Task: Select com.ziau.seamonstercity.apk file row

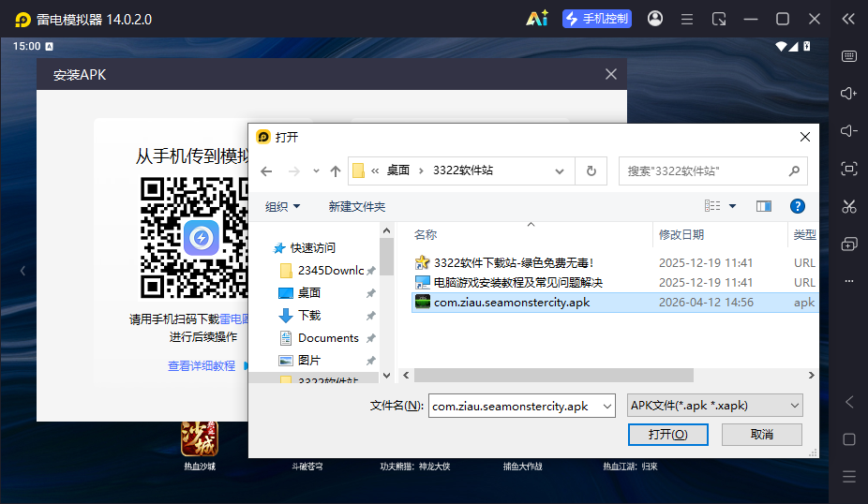Action: (615, 303)
